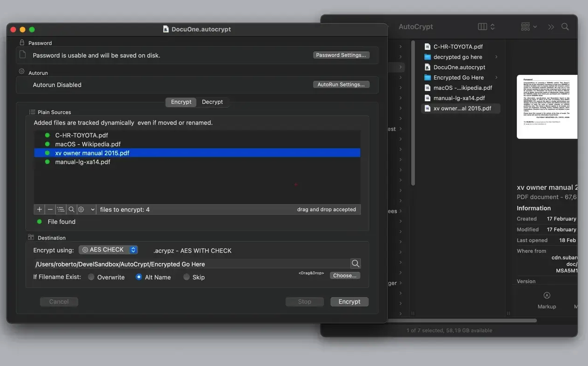Open the list view icon in Plain Sources
Screen dimensions: 588x366
61,209
